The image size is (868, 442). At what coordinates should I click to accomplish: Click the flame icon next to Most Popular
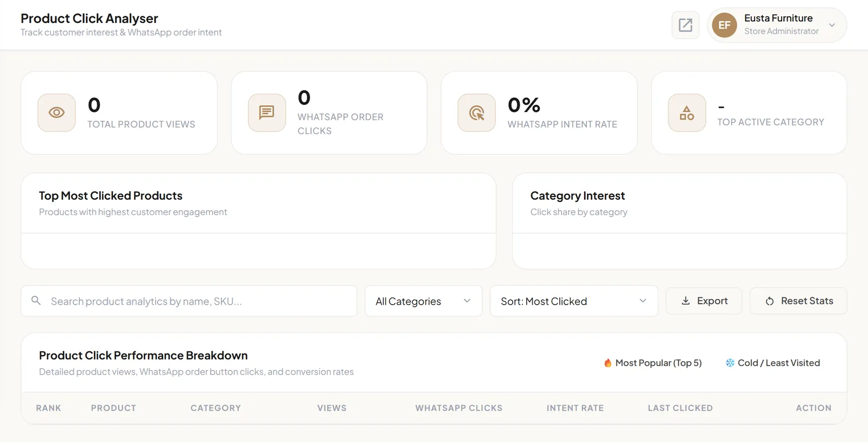[x=608, y=363]
